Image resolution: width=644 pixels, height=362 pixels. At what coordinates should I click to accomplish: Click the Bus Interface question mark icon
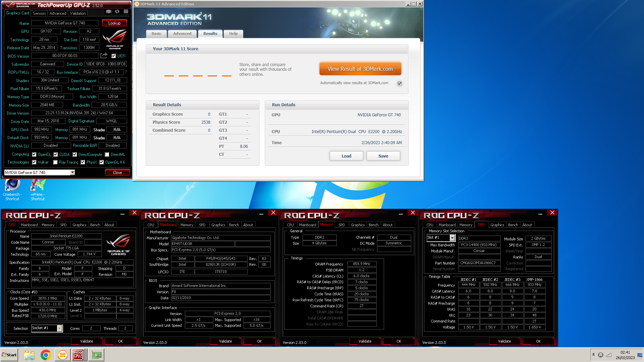(x=126, y=72)
